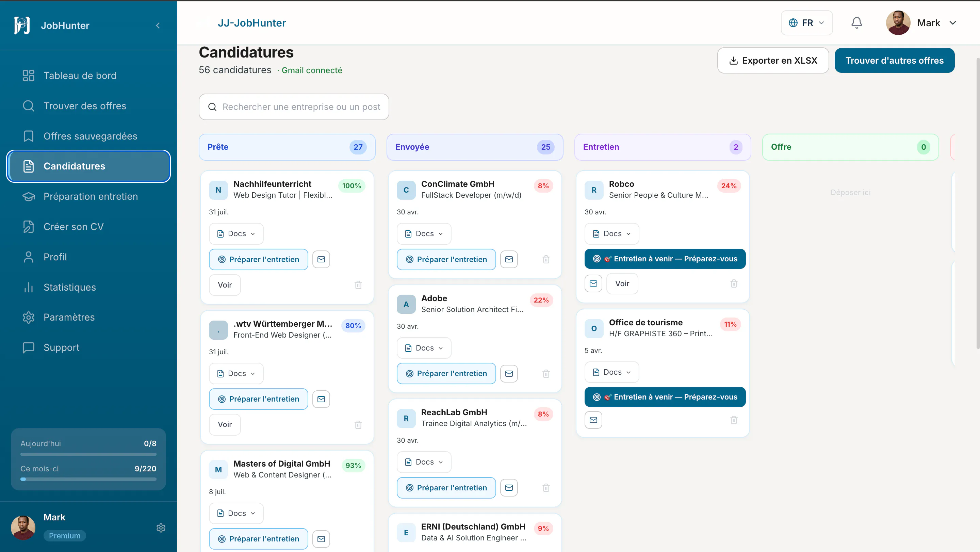Click the Ce mois-ci progress bar

pos(88,479)
